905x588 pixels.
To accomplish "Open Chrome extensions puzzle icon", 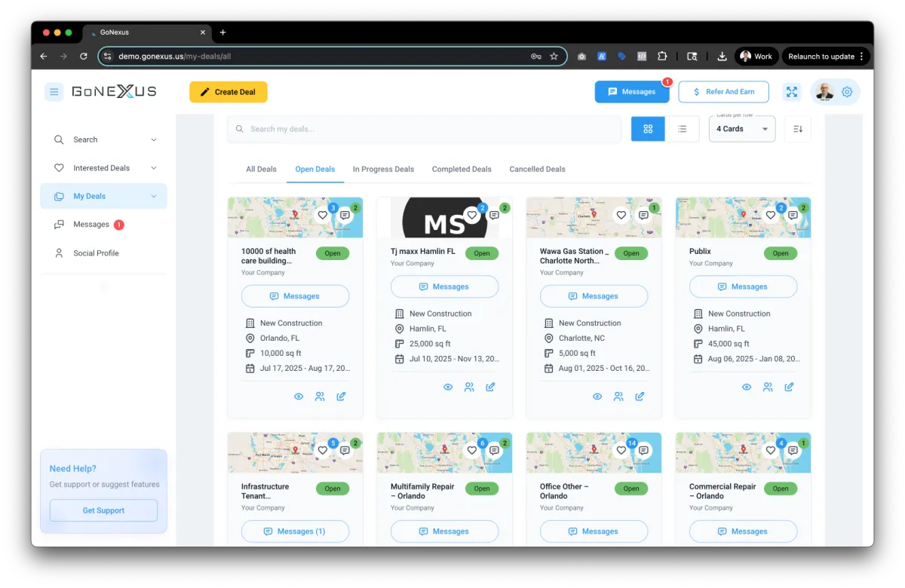I will point(662,57).
